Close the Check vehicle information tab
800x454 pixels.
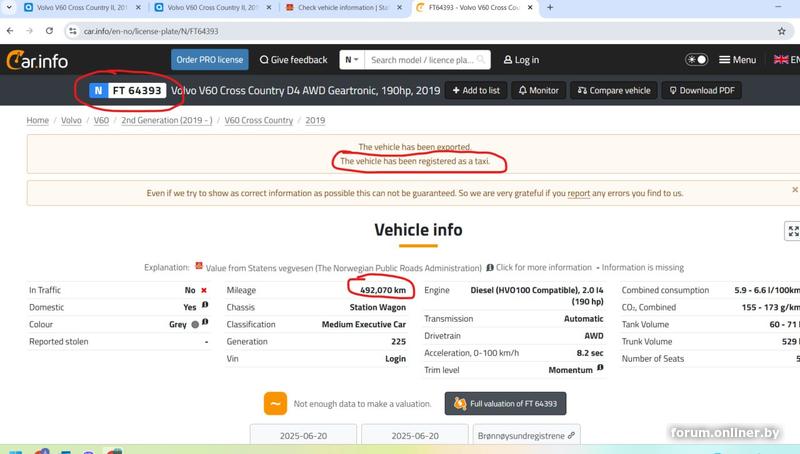click(x=399, y=8)
